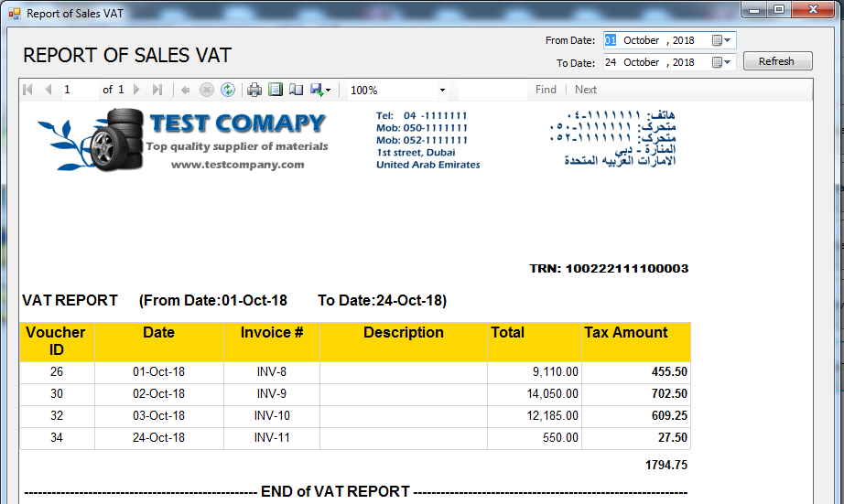Image resolution: width=844 pixels, height=504 pixels.
Task: Minimize the Report of Sales VAT window
Action: [x=754, y=10]
